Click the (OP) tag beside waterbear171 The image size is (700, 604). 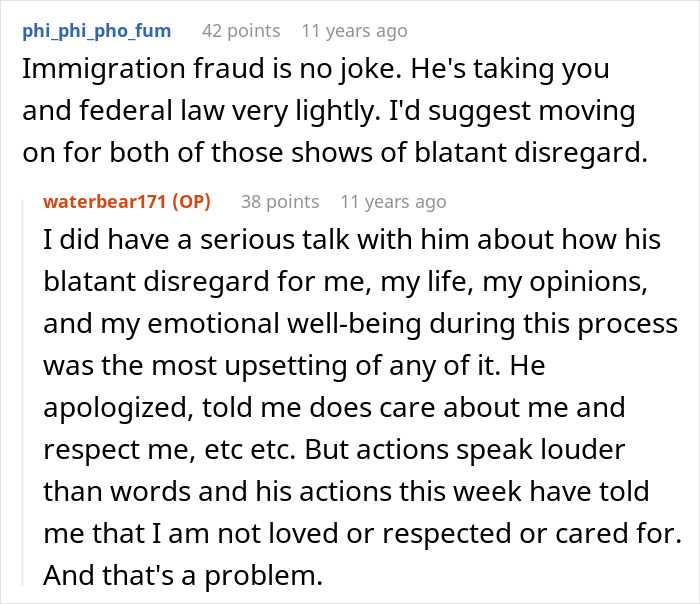tap(191, 202)
